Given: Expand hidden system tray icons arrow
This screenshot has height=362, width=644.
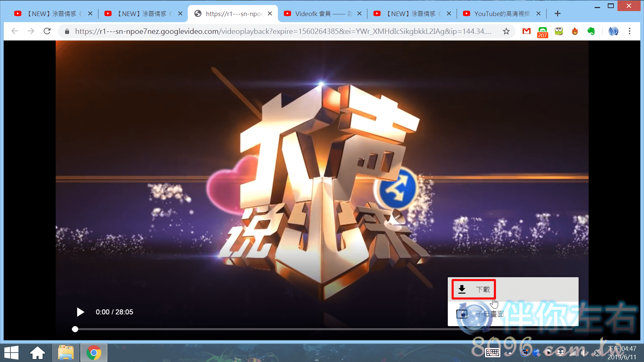Looking at the screenshot, I should pos(510,353).
